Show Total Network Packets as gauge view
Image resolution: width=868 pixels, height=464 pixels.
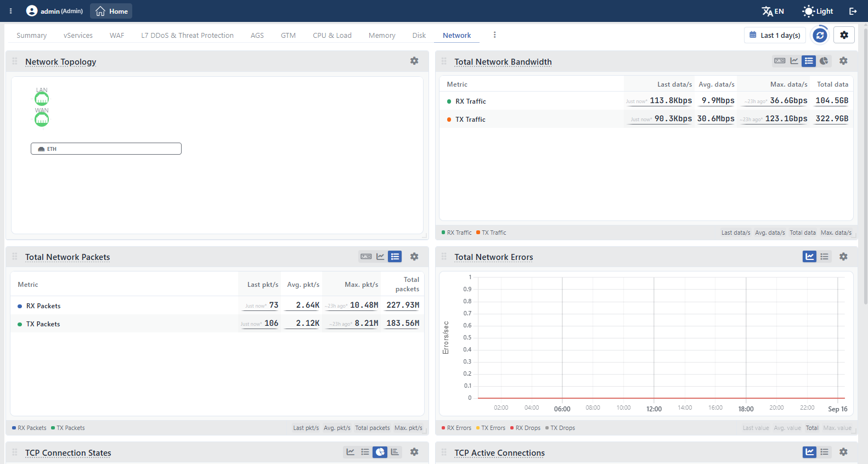[366, 256]
